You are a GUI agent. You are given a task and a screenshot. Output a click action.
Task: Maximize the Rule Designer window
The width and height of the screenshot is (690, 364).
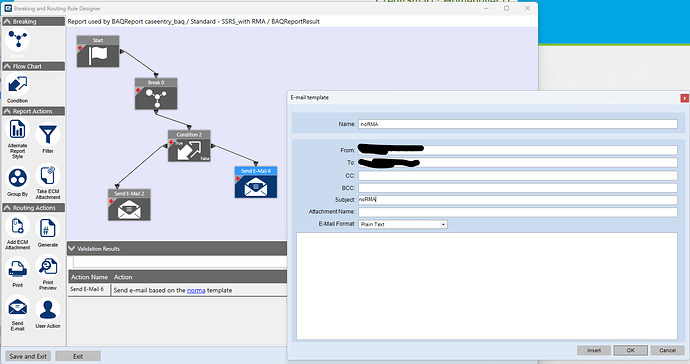click(x=506, y=8)
